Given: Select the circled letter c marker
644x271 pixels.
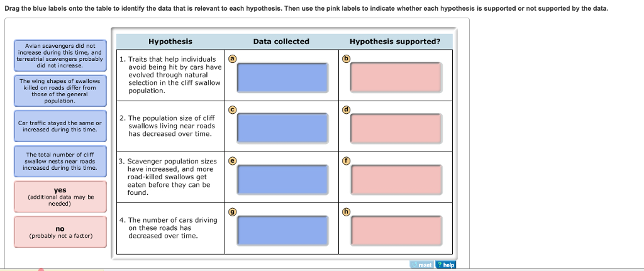Looking at the screenshot, I should click(x=231, y=109).
